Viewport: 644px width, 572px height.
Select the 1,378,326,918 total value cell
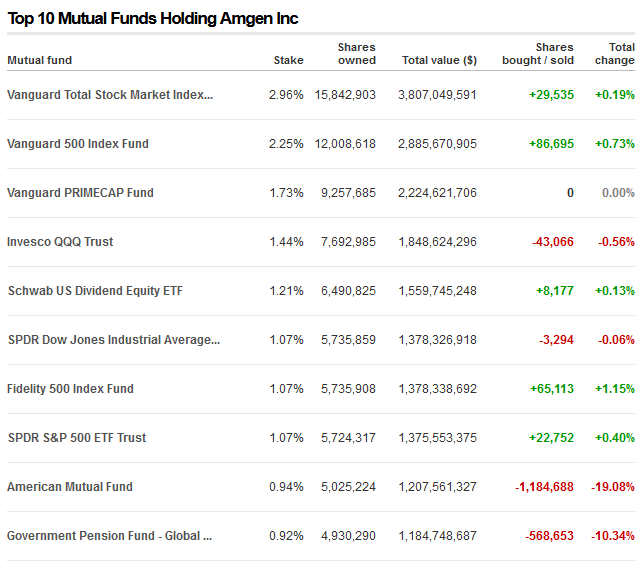pyautogui.click(x=437, y=340)
